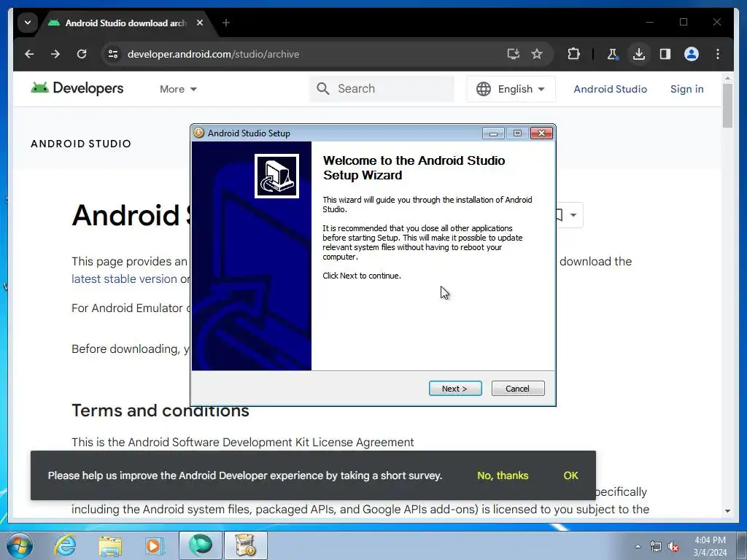Click the Setup dialog maximize button
Screen dimensions: 747x560
coord(517,133)
